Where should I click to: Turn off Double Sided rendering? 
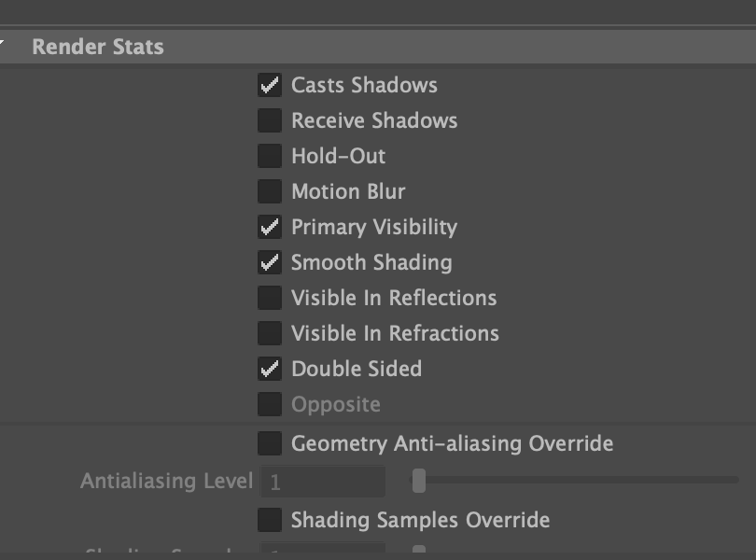(271, 369)
